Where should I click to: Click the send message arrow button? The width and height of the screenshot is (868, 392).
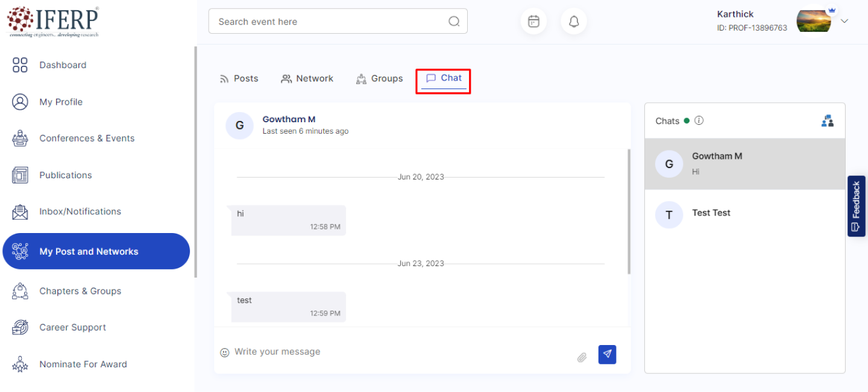(x=607, y=354)
